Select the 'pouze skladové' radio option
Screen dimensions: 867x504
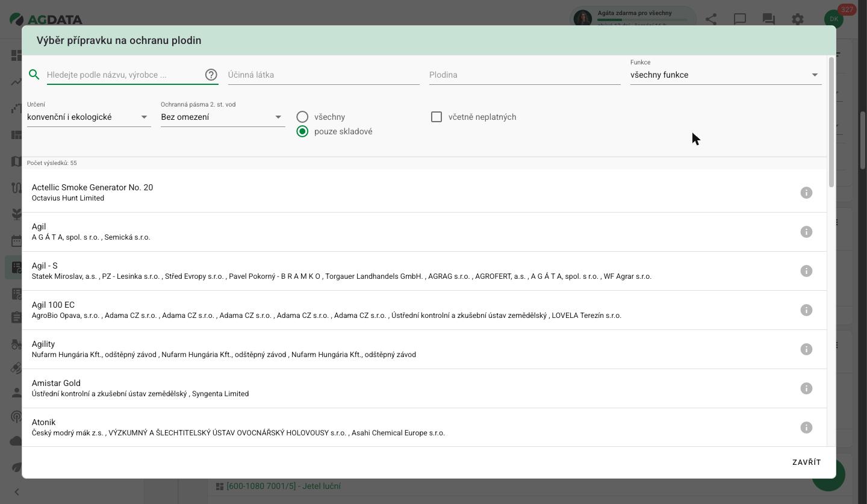pos(302,131)
